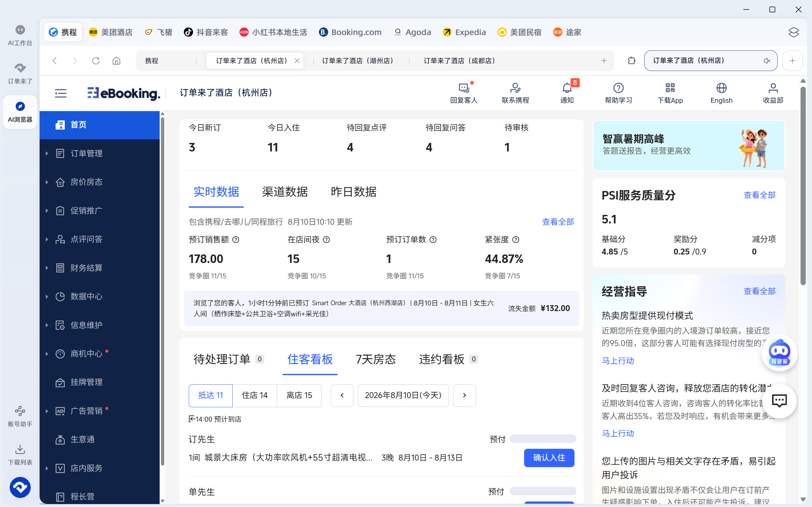This screenshot has height=507, width=812.
Task: Go to previous day arrow
Action: pos(342,395)
